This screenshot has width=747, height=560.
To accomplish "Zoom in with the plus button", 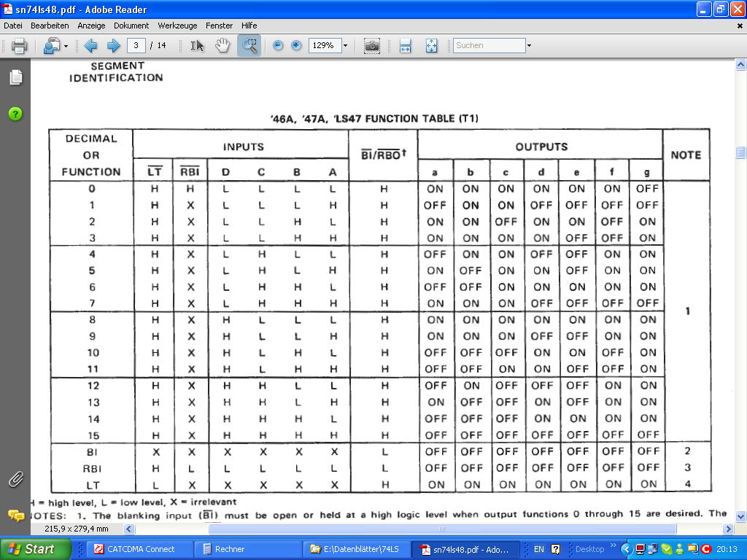I will 296,45.
